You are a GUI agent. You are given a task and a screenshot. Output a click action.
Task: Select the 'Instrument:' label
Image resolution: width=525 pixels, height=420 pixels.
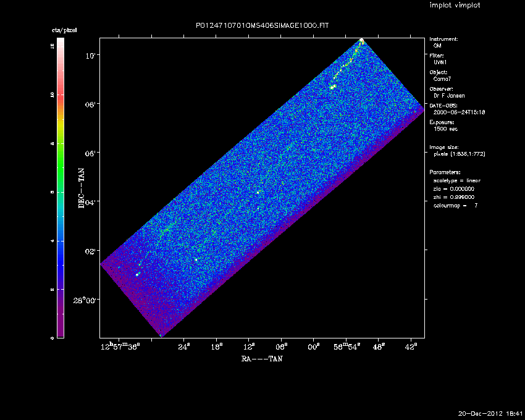[443, 39]
